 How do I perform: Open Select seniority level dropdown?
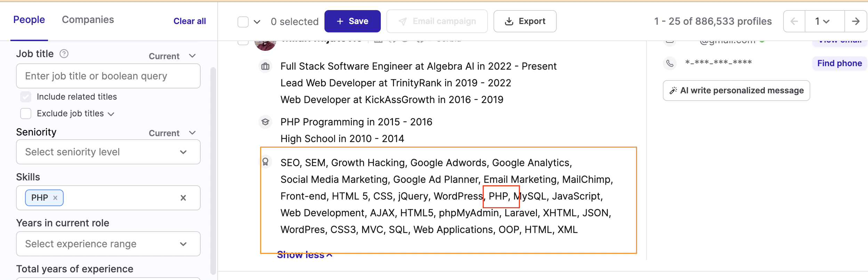pos(108,152)
